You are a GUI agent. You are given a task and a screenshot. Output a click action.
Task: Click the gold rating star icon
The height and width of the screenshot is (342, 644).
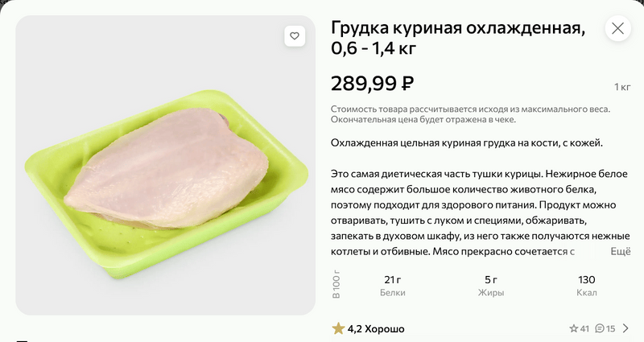(338, 328)
